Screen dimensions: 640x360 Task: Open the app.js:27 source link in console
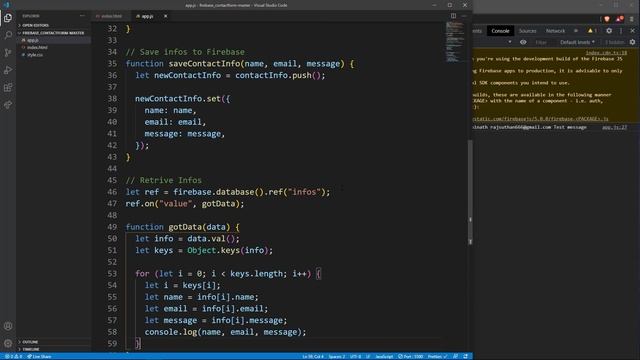tap(615, 127)
